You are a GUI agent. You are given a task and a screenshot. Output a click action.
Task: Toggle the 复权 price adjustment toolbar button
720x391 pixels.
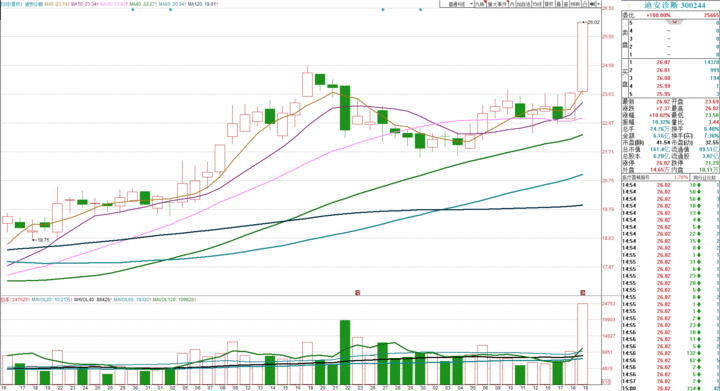click(x=549, y=4)
